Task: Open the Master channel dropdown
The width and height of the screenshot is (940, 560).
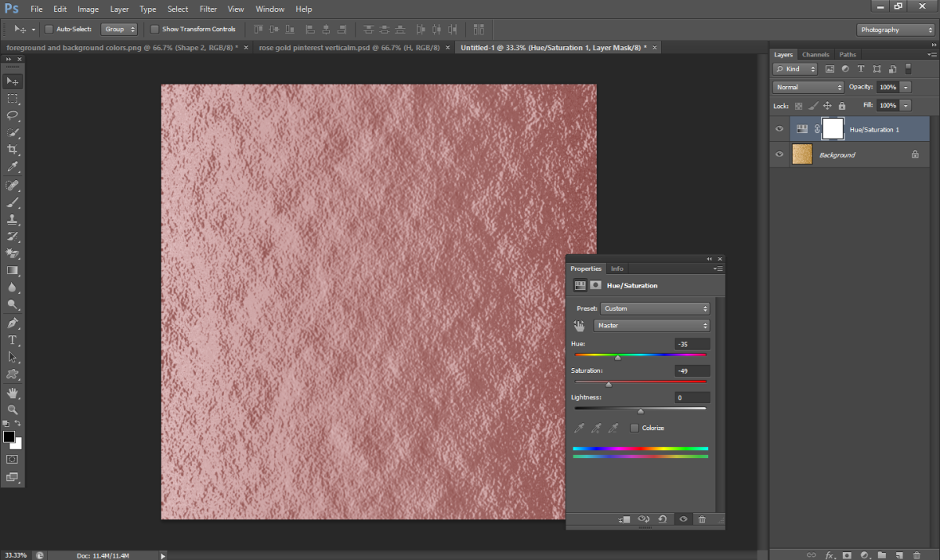Action: [x=651, y=325]
